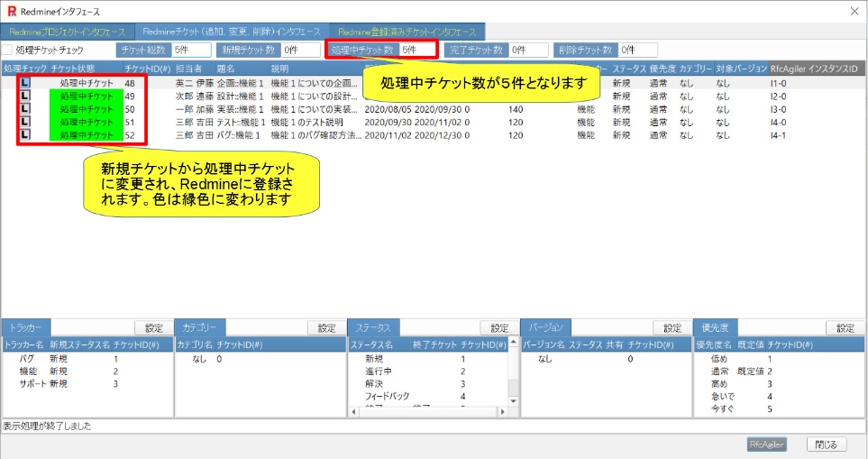868x459 pixels.
Task: Click the Redmine app logo icon
Action: point(12,11)
